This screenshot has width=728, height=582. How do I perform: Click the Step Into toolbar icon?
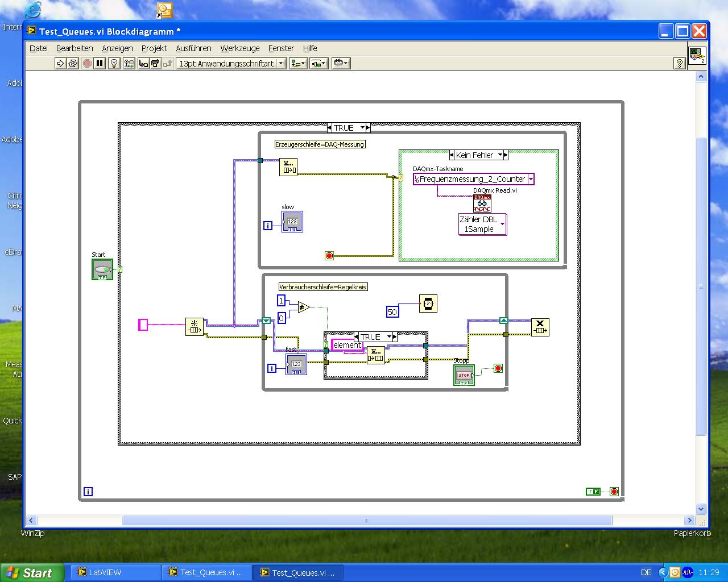click(143, 64)
